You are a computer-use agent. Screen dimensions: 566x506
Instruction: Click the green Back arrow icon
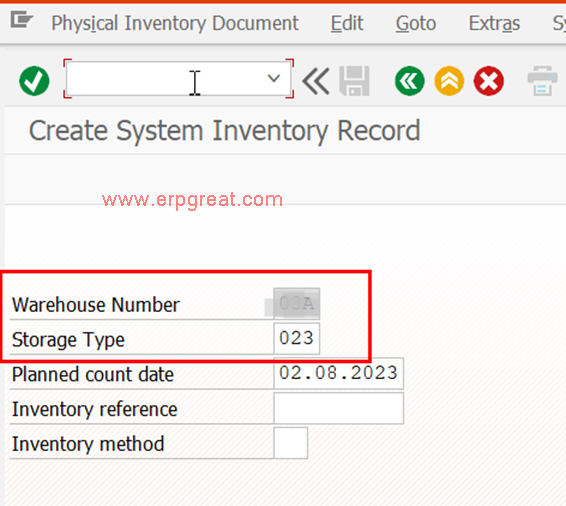coord(410,81)
